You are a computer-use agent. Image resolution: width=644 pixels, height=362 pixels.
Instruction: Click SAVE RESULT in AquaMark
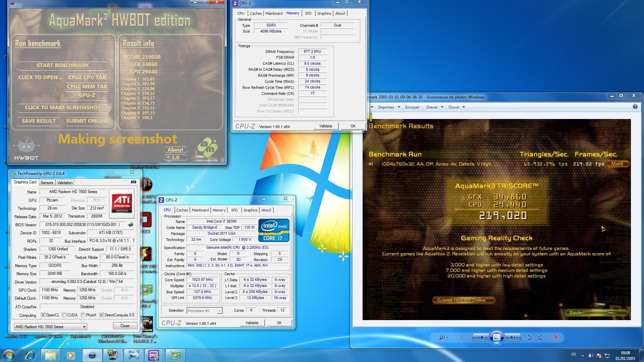tap(39, 121)
